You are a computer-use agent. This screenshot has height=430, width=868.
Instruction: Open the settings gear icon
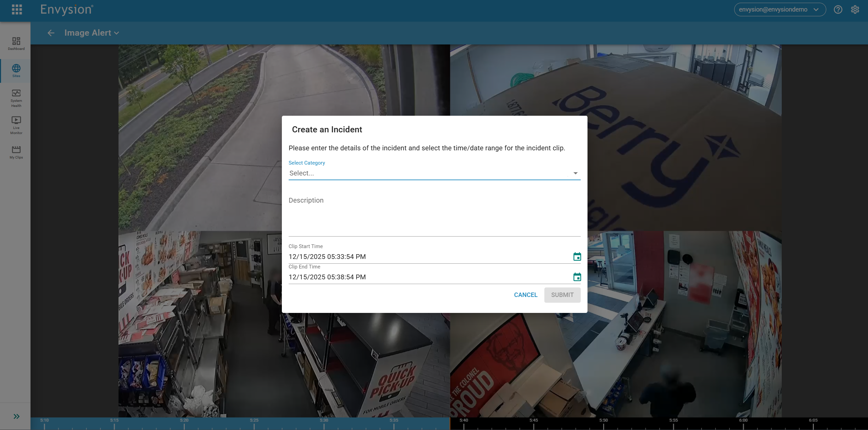[x=855, y=10]
